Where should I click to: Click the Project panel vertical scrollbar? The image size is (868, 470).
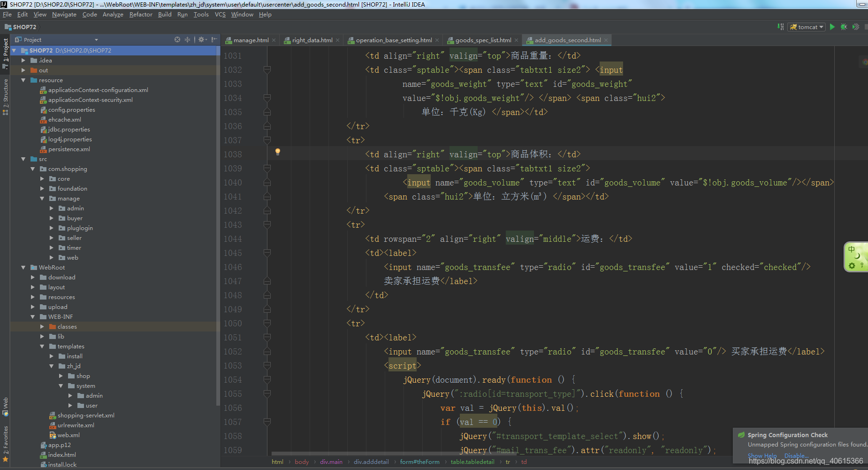click(x=218, y=225)
